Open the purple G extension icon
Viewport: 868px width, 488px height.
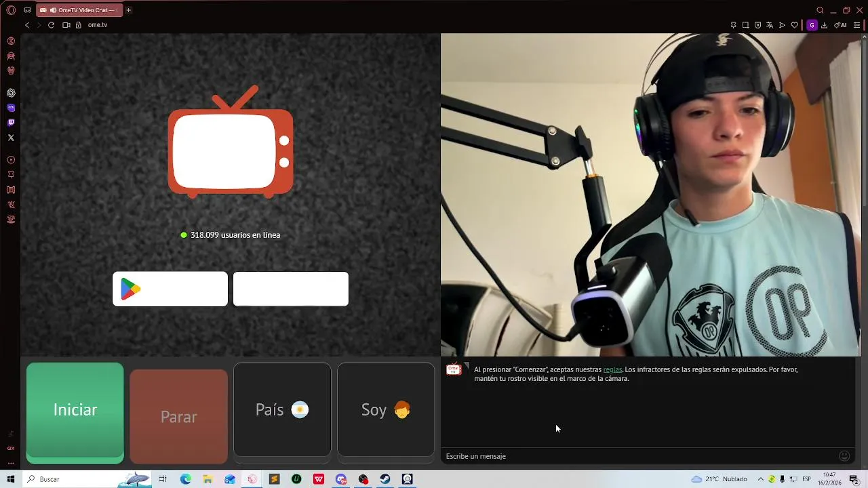pos(812,25)
